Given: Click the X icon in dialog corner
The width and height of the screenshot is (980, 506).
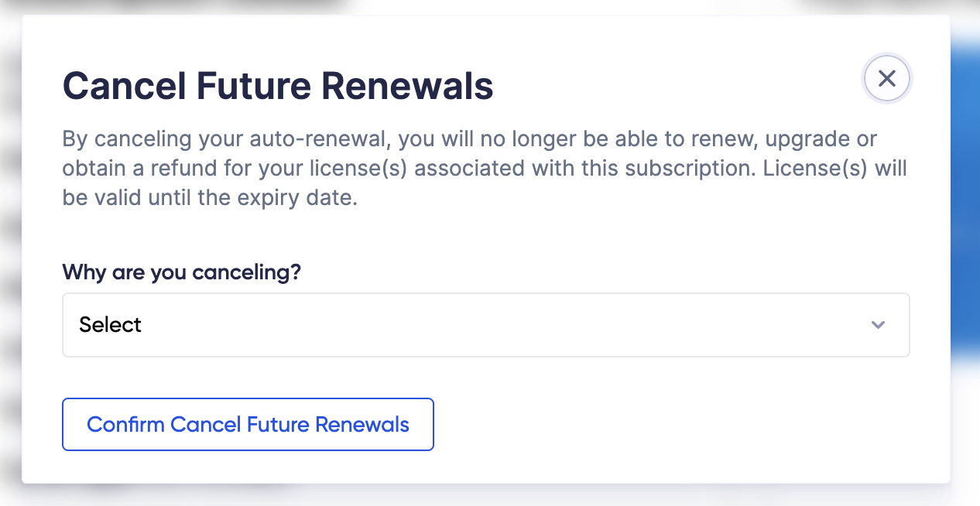Looking at the screenshot, I should point(887,78).
